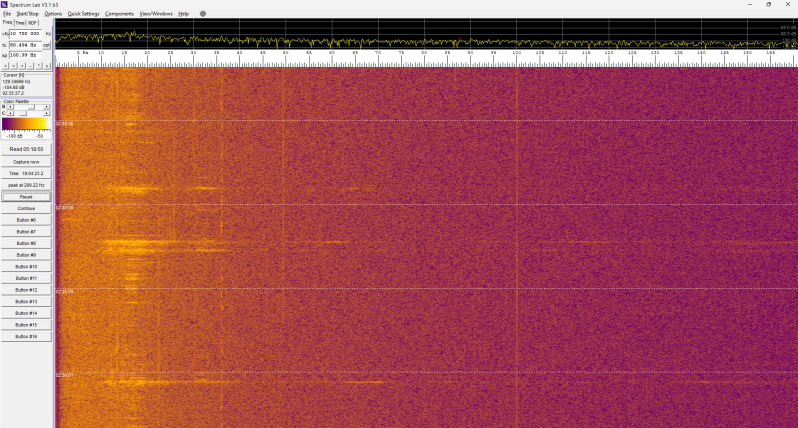The height and width of the screenshot is (428, 798).
Task: Click the red peak marker on spectrum graph
Action: coord(461,39)
